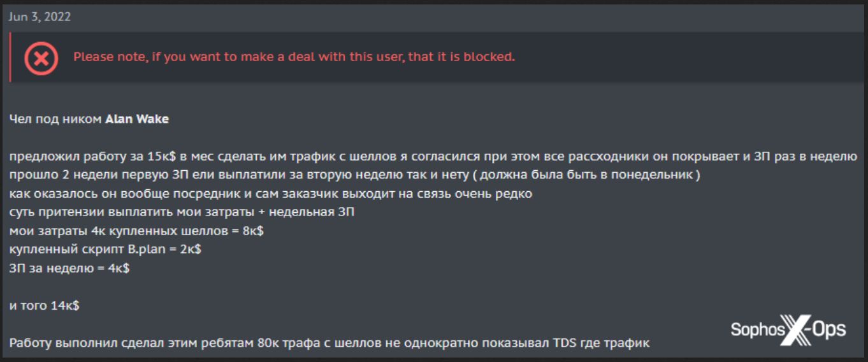Viewport: 868px width, 362px height.
Task: Select the blocked user warning message text
Action: (294, 57)
